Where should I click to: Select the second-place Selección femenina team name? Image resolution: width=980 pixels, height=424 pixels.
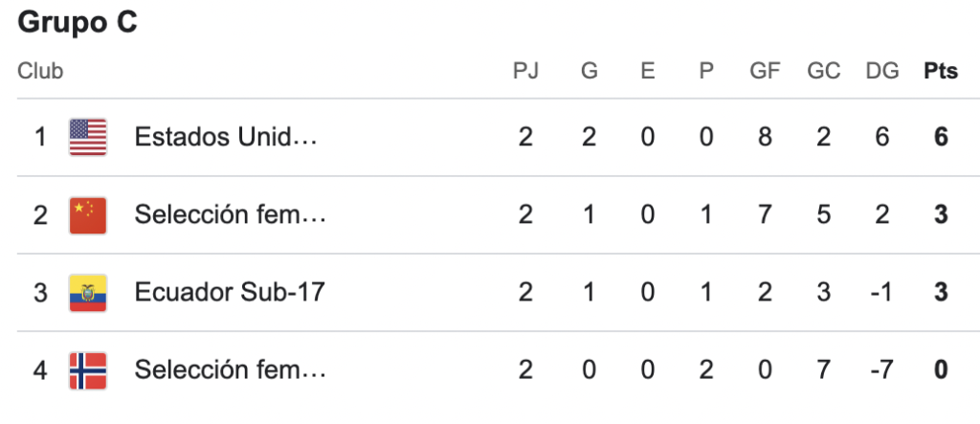pyautogui.click(x=231, y=214)
